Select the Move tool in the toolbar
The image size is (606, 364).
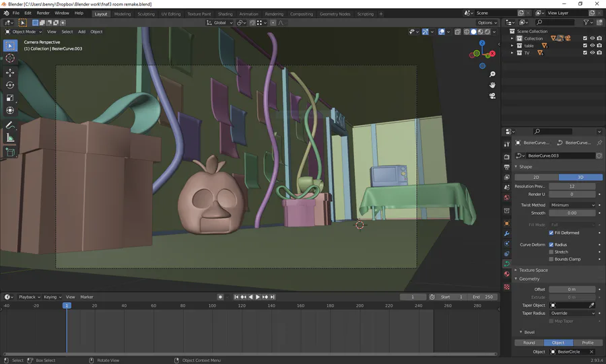click(x=10, y=72)
